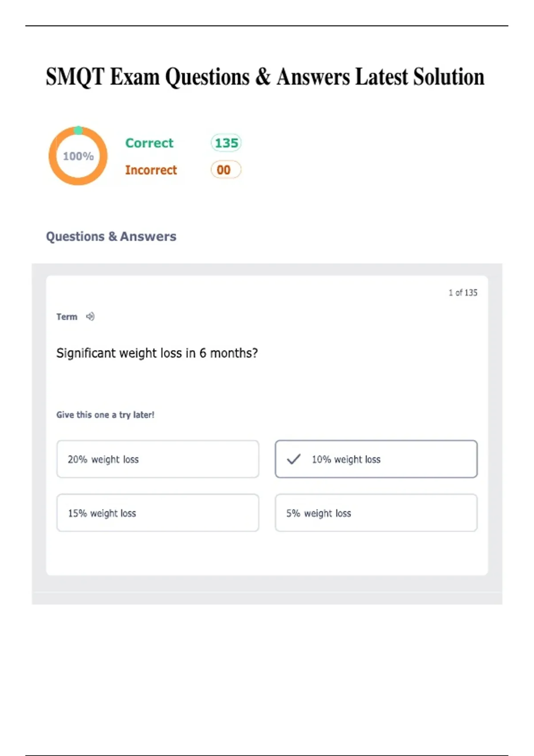Click the "Incorrect" label
Viewport: 534px width, 756px height.
pos(151,170)
